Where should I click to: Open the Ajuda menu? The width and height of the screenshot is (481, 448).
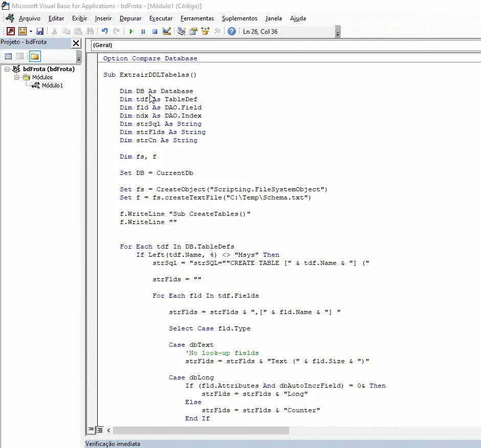coord(298,18)
